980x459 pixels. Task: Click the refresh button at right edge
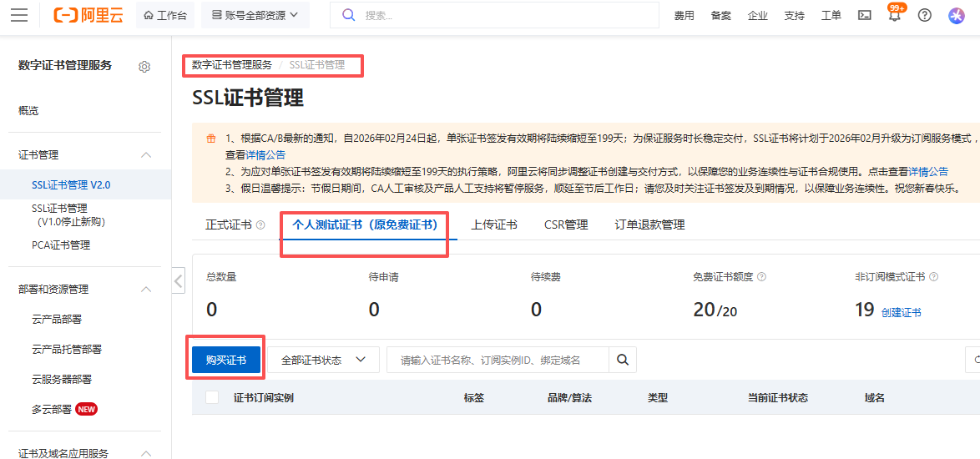coord(973,360)
